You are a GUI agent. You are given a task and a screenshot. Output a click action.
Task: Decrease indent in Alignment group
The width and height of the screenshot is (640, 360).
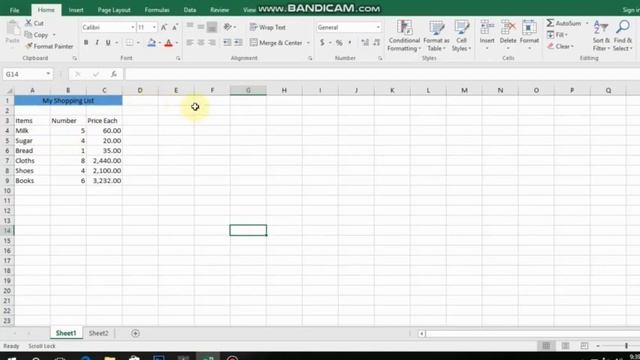click(227, 42)
